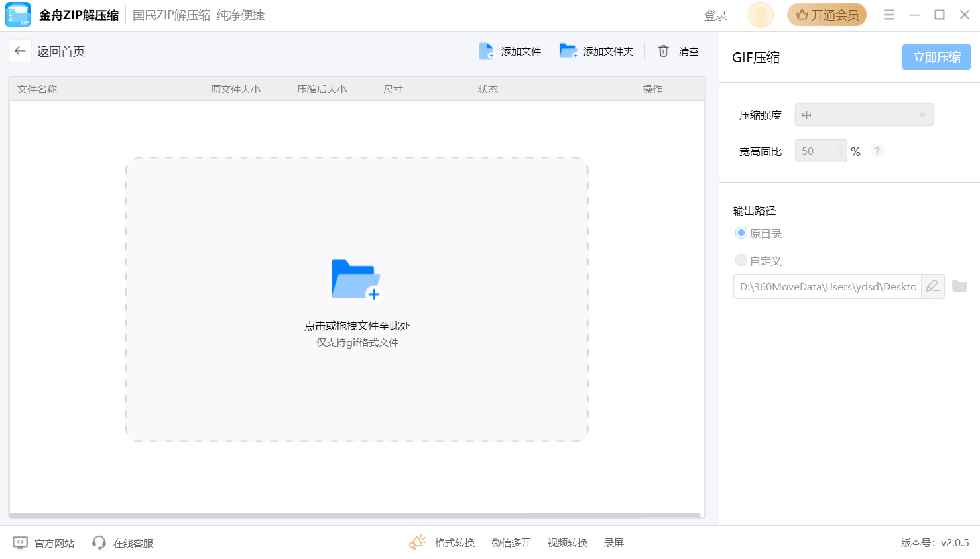Clear the file list with trash icon
Image resolution: width=980 pixels, height=559 pixels.
pos(663,50)
